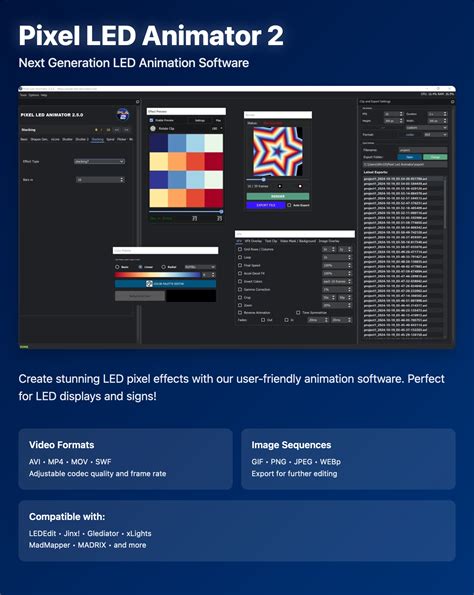474x595 pixels.
Task: Click the render preview frame slider handle
Action: click(264, 179)
